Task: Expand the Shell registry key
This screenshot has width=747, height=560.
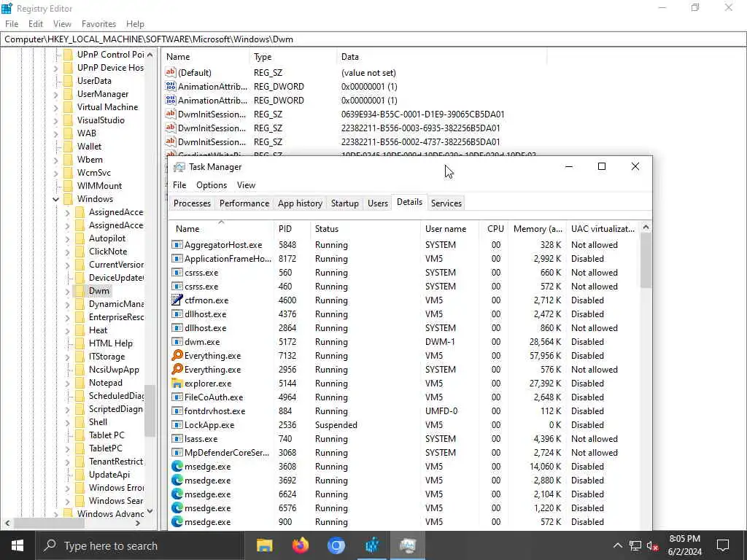Action: 67,422
